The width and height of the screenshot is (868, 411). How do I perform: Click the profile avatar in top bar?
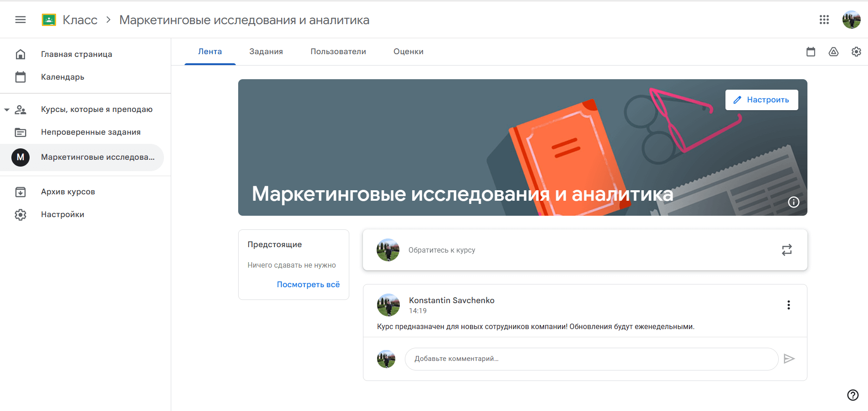[851, 20]
